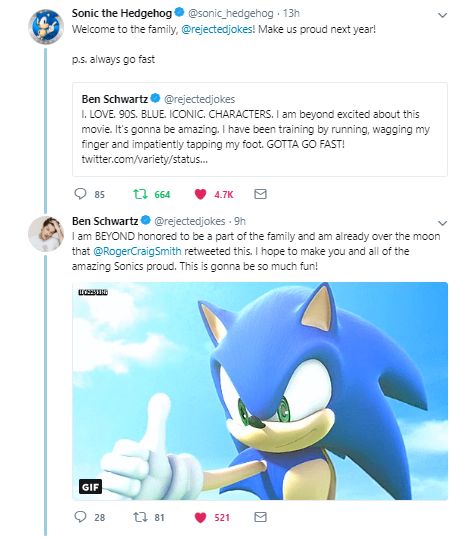Image resolution: width=476 pixels, height=537 pixels.
Task: Unlike Ben Schwartz's tweet with 521 likes
Action: pos(200,517)
